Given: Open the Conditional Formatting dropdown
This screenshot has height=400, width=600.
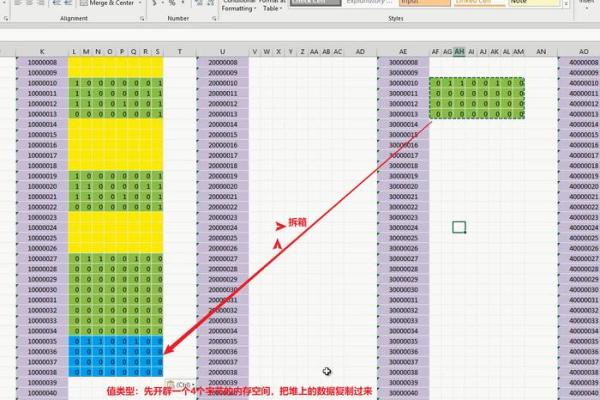Looking at the screenshot, I should coord(238,6).
